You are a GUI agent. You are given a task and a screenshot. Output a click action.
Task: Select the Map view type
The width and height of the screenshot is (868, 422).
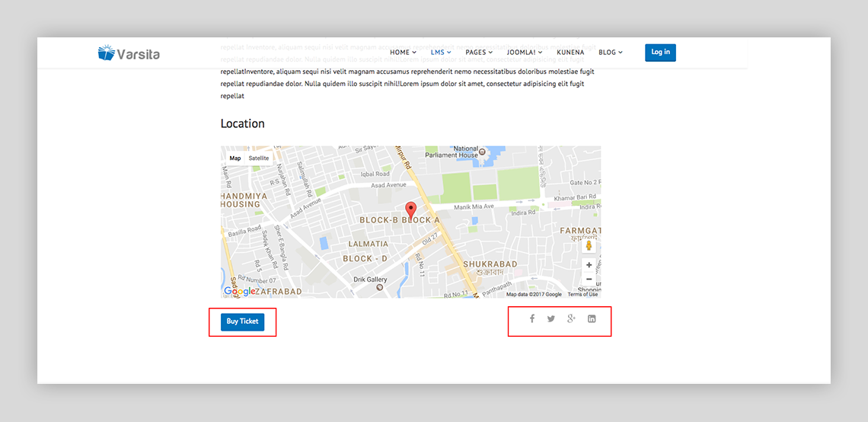[235, 158]
